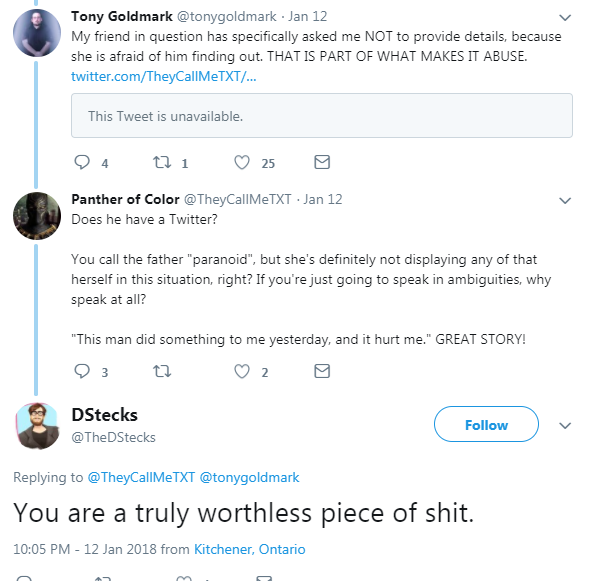Screen dimensions: 590x581
Task: Retweet Panther of Color's tweet
Action: (162, 371)
